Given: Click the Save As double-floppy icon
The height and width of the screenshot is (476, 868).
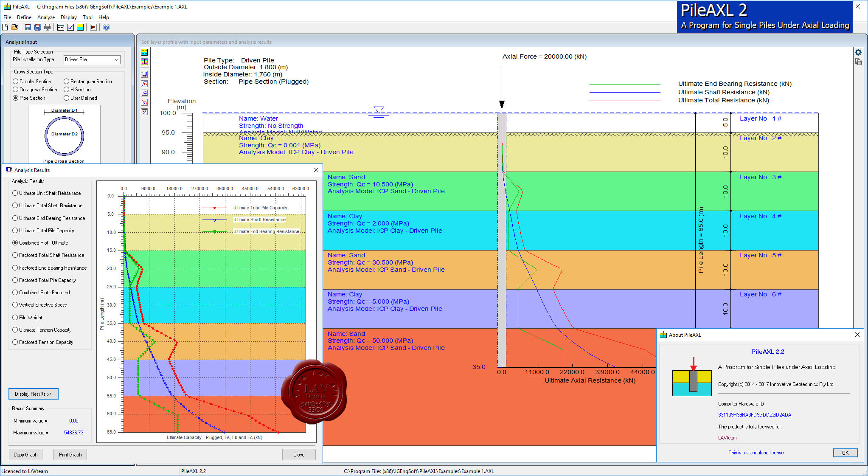Looking at the screenshot, I should coord(38,27).
